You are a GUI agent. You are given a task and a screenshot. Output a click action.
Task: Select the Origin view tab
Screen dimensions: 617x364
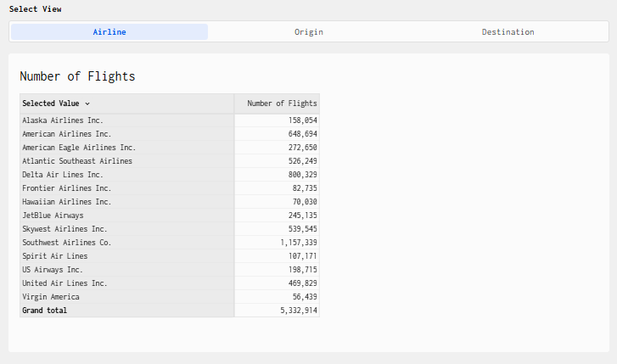click(x=308, y=31)
